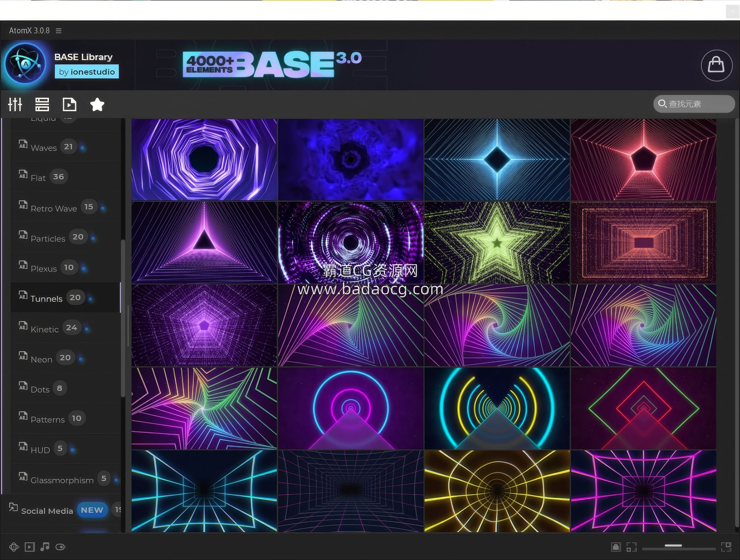Click the AE file icon beside Flat

[23, 174]
